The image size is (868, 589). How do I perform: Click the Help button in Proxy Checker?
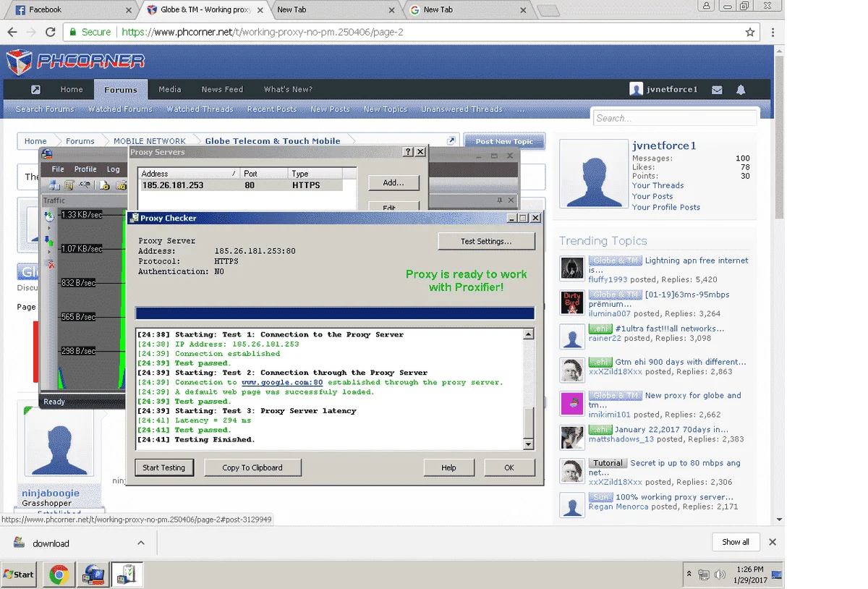[448, 467]
